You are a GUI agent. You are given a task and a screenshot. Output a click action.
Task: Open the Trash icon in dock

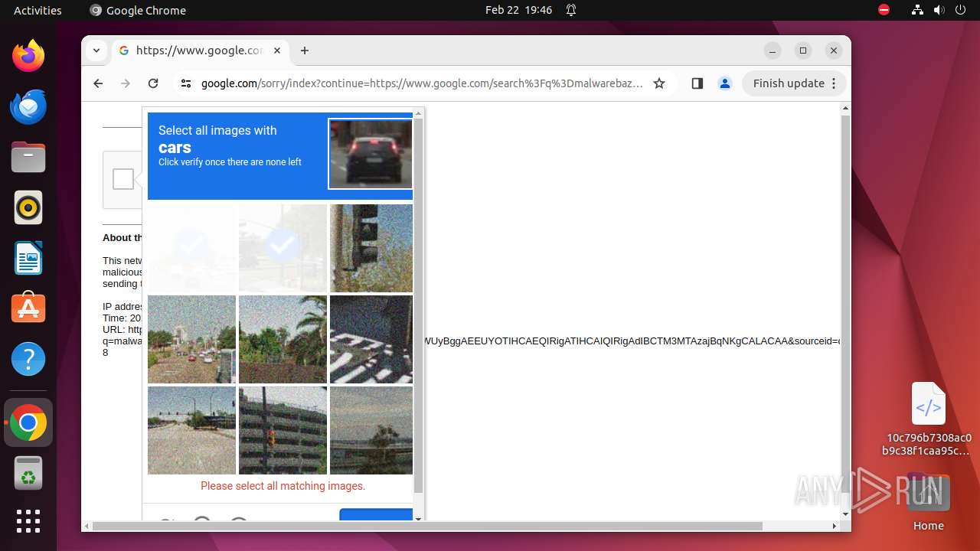pos(28,473)
